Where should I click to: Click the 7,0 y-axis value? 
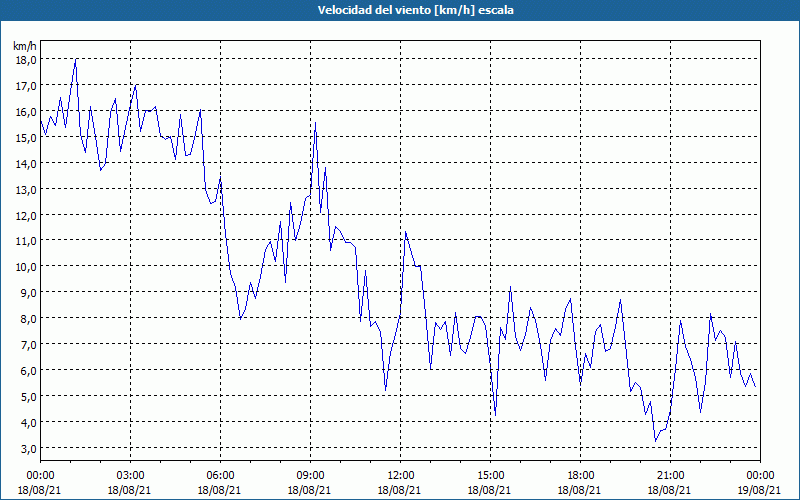(x=28, y=345)
